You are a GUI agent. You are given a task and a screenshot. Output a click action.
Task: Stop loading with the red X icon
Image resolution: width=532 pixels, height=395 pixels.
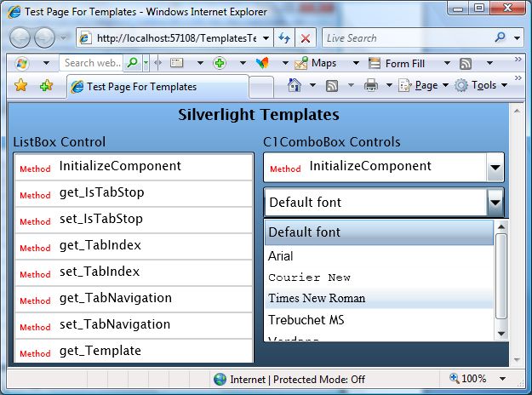point(306,37)
